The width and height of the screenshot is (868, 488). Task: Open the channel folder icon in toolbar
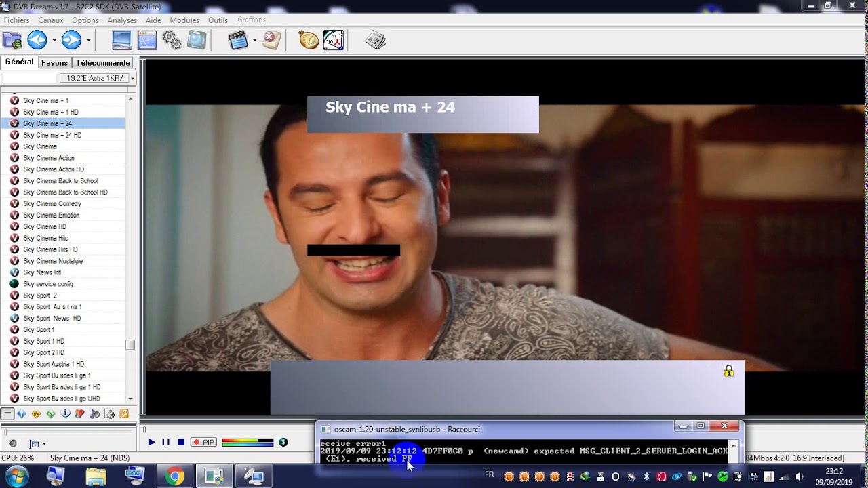click(12, 41)
